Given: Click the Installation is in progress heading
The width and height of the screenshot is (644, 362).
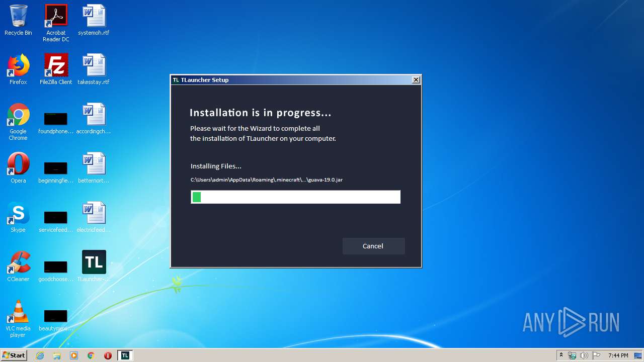Looking at the screenshot, I should [x=260, y=113].
